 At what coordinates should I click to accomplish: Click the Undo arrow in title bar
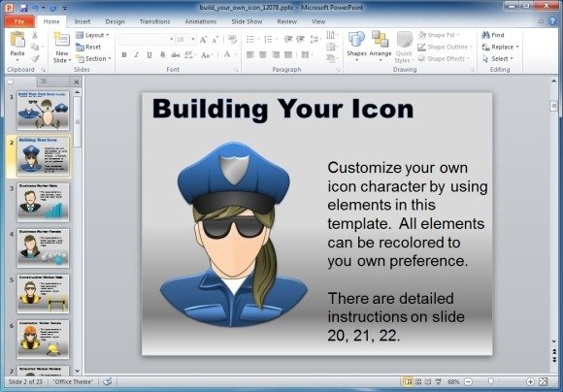pos(36,8)
